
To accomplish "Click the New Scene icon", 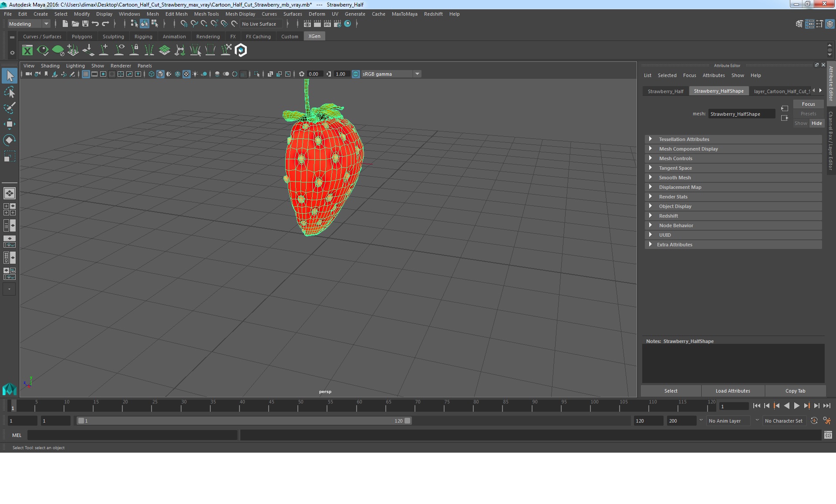I will tap(65, 24).
